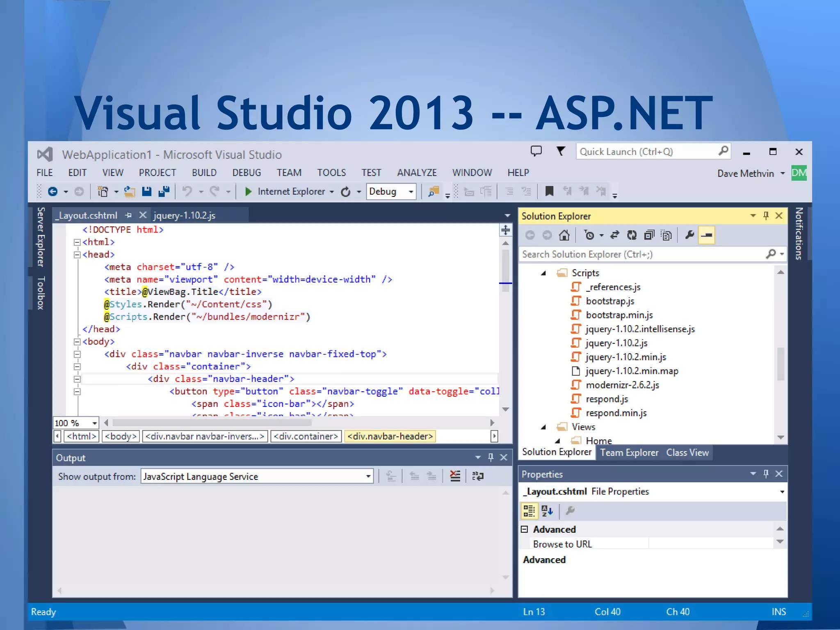Click the Save floppy disk icon
Screen dimensions: 840x630
tap(146, 192)
